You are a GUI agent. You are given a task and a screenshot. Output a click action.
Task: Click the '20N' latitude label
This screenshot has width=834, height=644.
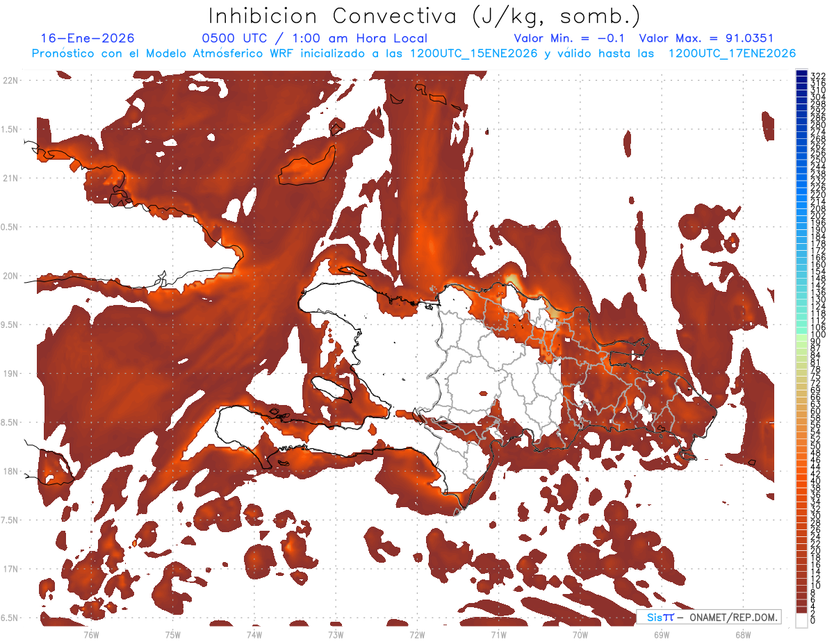10,276
